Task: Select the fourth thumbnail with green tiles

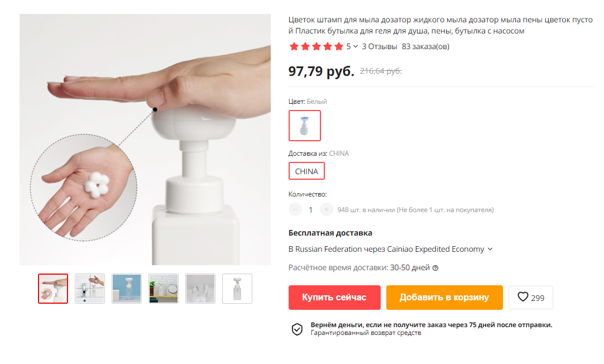Action: pos(164,289)
